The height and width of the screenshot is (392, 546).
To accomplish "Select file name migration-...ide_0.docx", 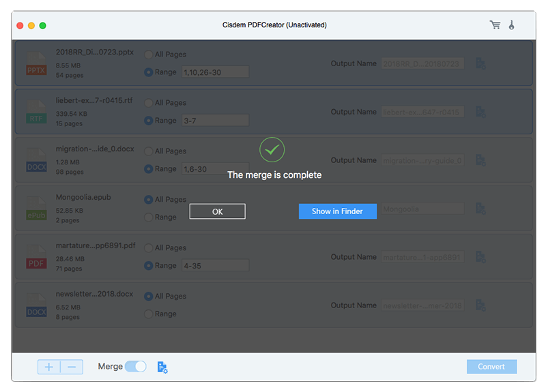I will point(95,149).
